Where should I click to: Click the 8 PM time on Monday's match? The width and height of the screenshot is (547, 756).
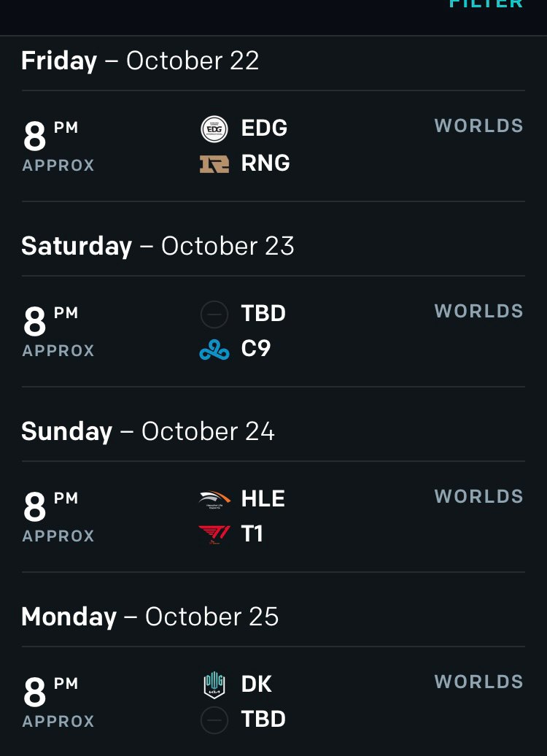click(51, 690)
